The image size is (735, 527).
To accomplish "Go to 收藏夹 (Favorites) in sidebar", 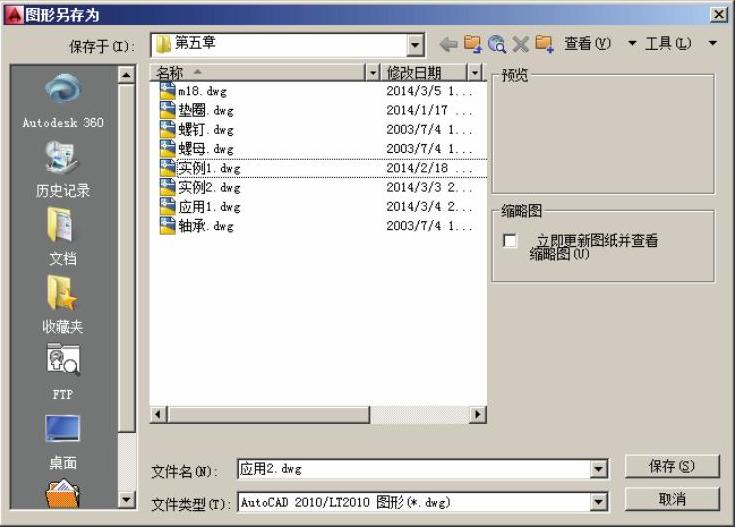I will pyautogui.click(x=63, y=304).
